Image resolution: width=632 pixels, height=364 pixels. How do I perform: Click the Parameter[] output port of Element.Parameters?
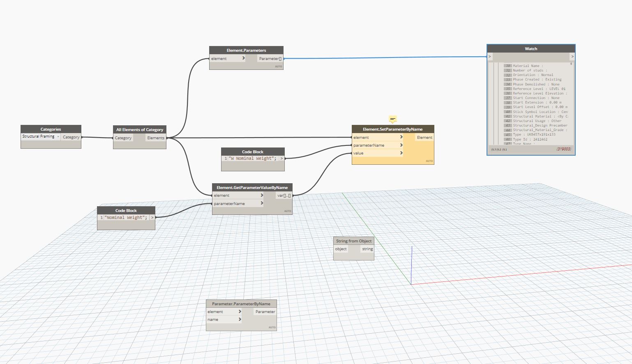pyautogui.click(x=270, y=58)
